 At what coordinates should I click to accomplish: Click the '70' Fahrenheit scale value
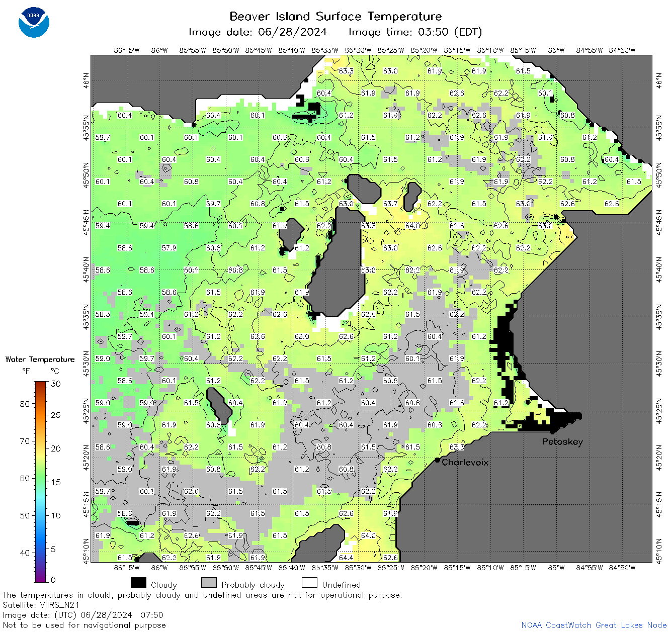click(25, 441)
